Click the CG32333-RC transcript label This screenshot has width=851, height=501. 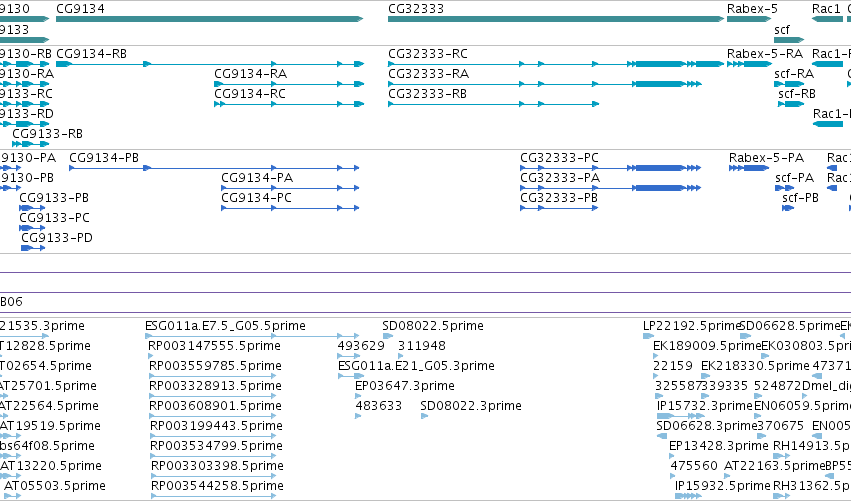coord(428,54)
